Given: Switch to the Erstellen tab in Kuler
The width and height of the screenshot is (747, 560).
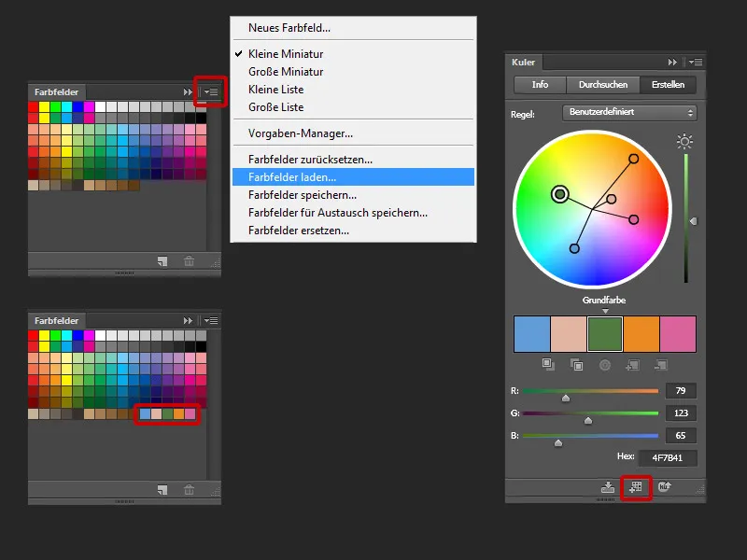Looking at the screenshot, I should (668, 85).
